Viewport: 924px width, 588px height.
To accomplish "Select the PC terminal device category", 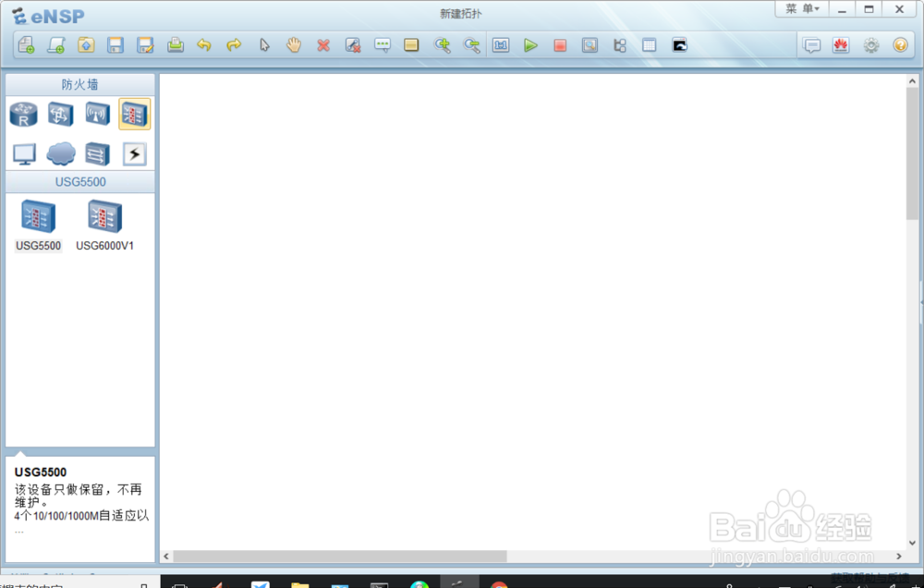I will point(24,154).
